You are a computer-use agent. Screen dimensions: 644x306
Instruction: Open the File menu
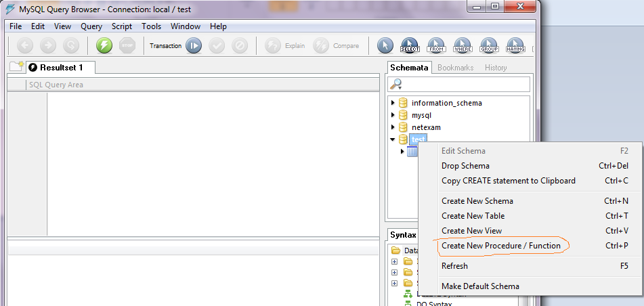click(16, 26)
